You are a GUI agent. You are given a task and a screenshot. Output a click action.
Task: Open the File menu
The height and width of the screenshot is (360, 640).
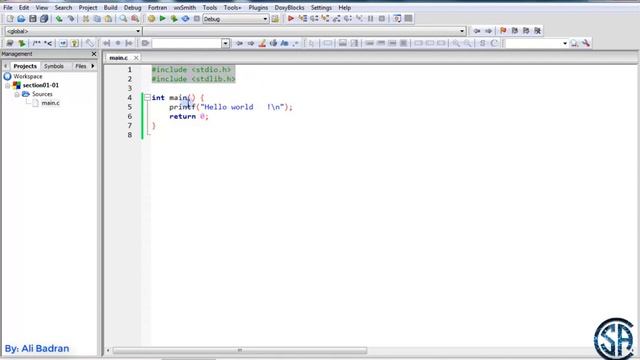click(8, 7)
